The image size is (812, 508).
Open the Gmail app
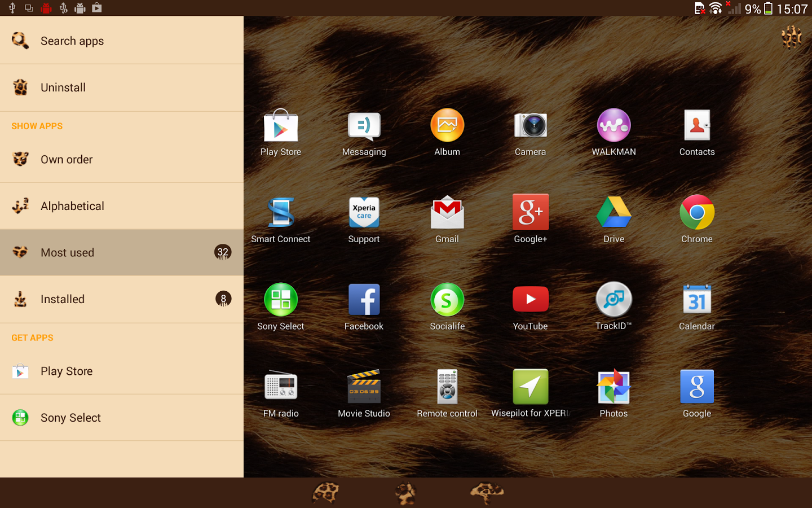click(447, 220)
